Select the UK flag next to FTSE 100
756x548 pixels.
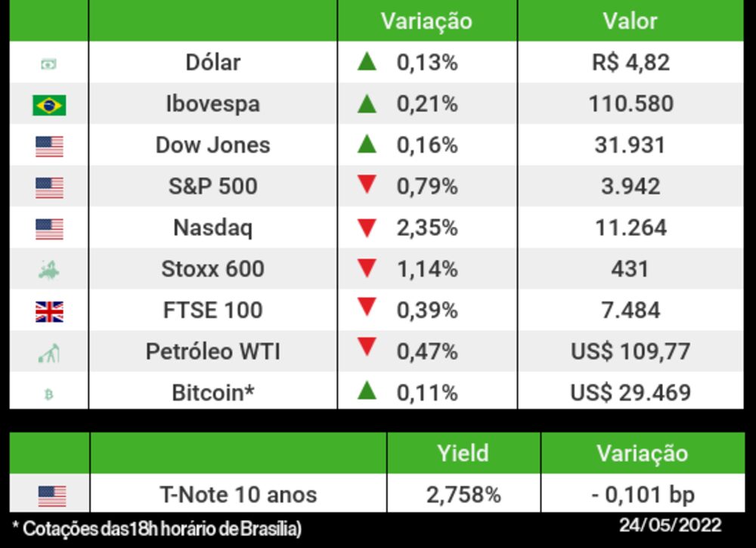49,311
